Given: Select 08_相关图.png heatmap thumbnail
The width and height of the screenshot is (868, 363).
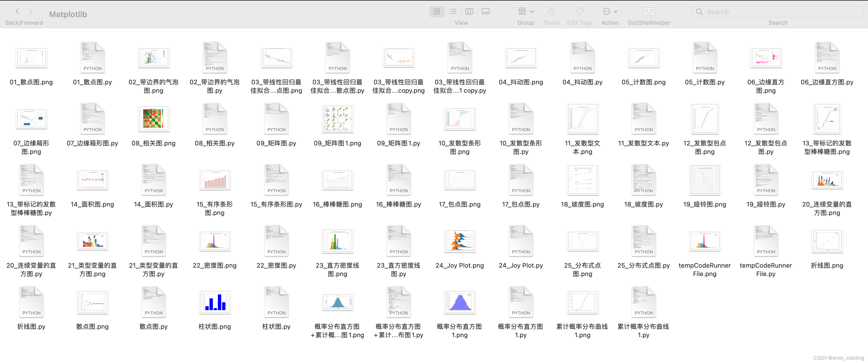Looking at the screenshot, I should pos(153,119).
